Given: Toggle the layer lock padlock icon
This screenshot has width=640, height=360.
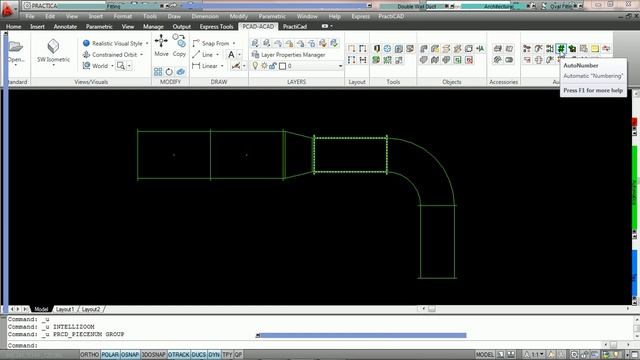Looking at the screenshot, I should [x=273, y=66].
